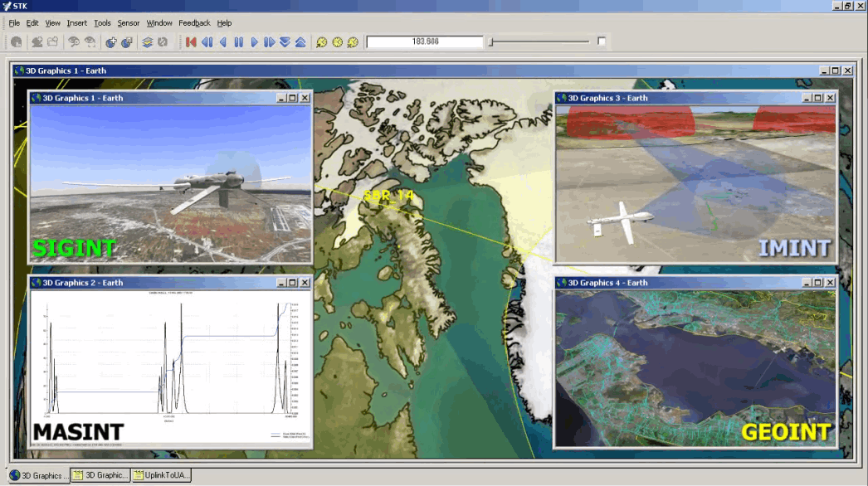
Task: Click the stacked layers toolbar icon
Action: tap(147, 42)
